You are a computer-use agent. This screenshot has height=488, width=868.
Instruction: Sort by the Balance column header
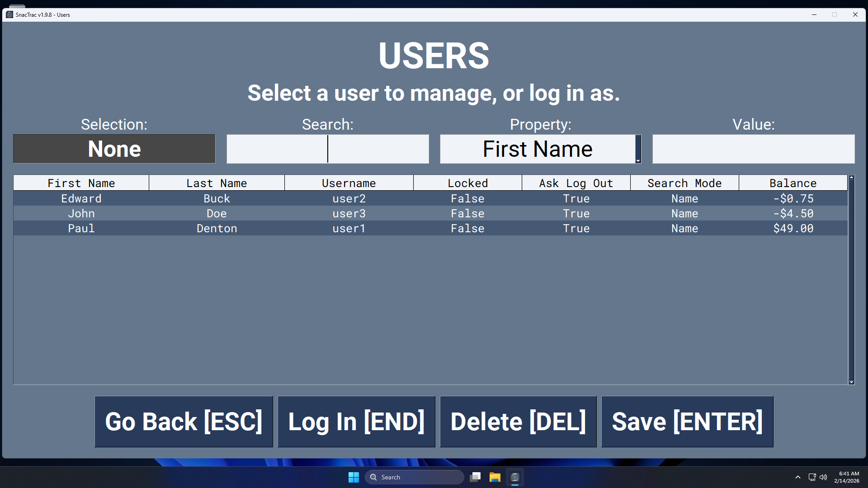tap(793, 183)
